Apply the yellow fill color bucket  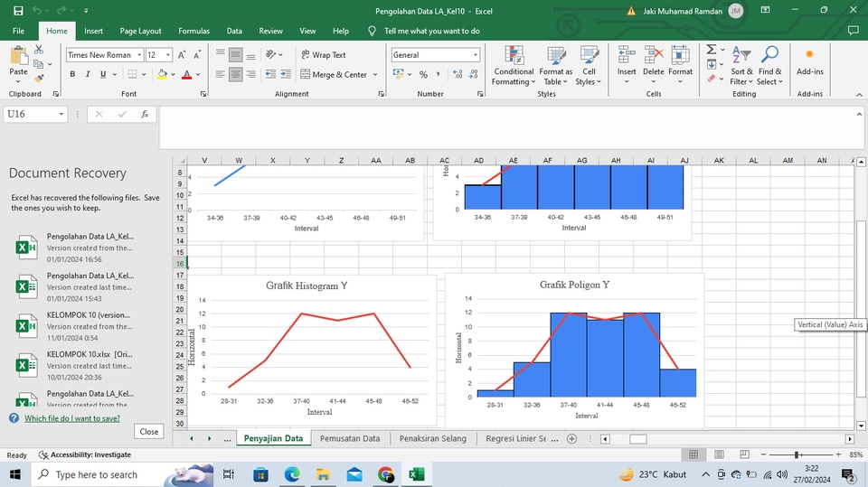pyautogui.click(x=162, y=74)
